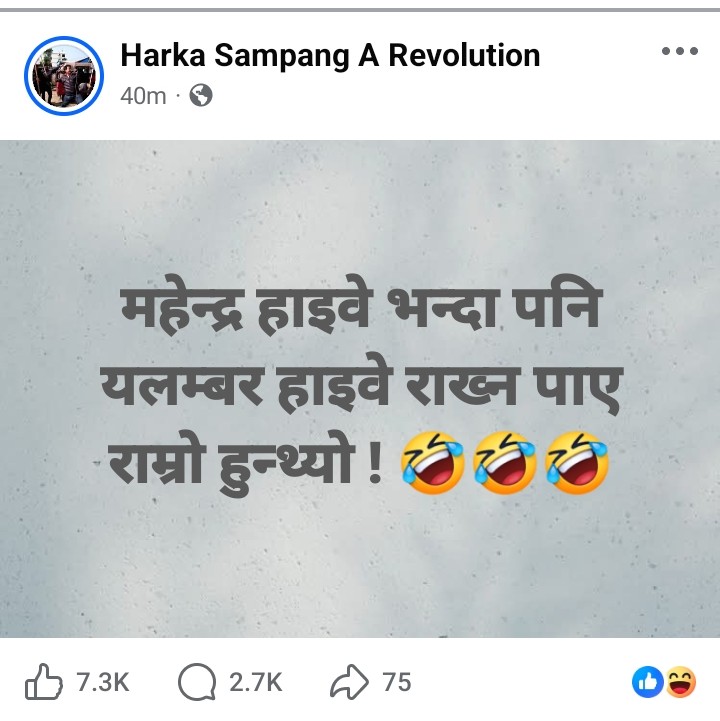The height and width of the screenshot is (721, 720).
Task: Click the first laughing emoji in post
Action: tap(432, 463)
